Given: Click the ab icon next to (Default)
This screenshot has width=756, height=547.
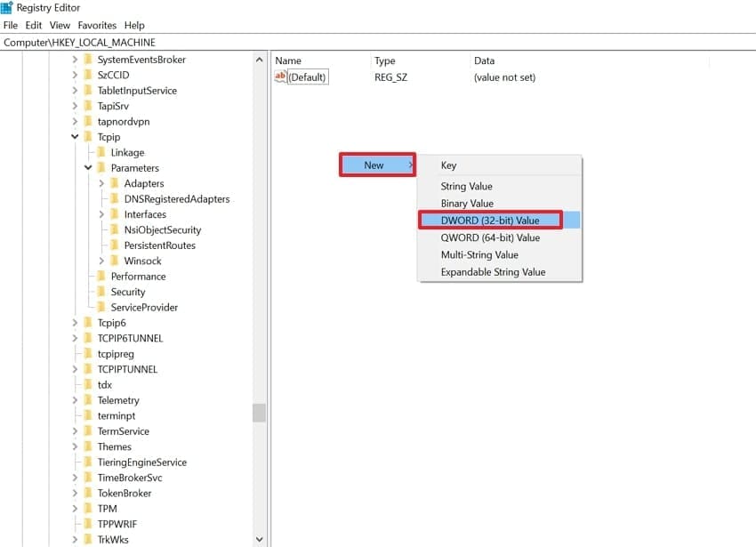Looking at the screenshot, I should click(279, 76).
